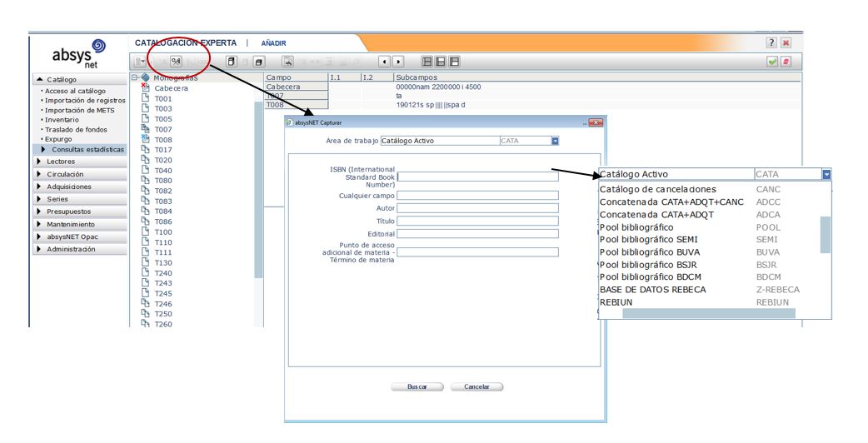This screenshot has width=868, height=443.
Task: Expand the Series sidebar section
Action: point(80,199)
